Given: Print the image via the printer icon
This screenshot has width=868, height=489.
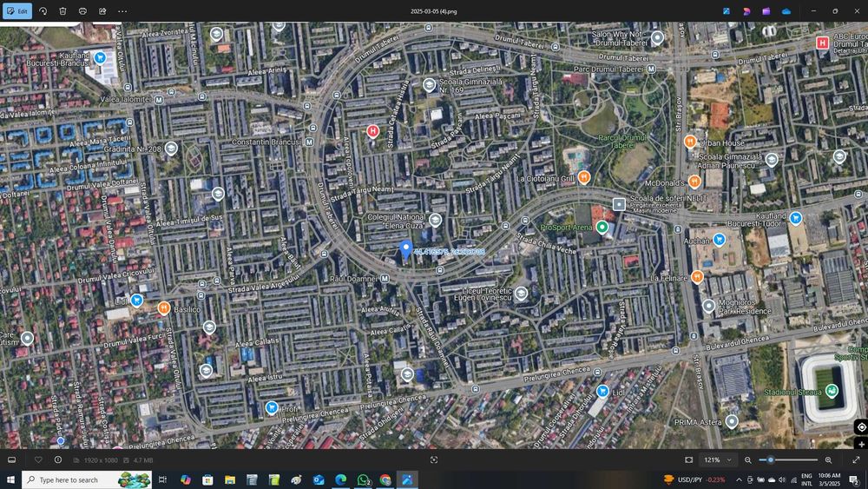Looking at the screenshot, I should [83, 11].
